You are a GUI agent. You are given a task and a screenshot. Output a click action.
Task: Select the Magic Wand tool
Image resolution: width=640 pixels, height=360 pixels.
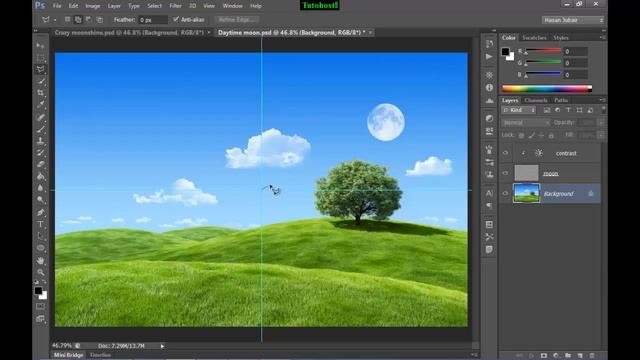(x=40, y=81)
